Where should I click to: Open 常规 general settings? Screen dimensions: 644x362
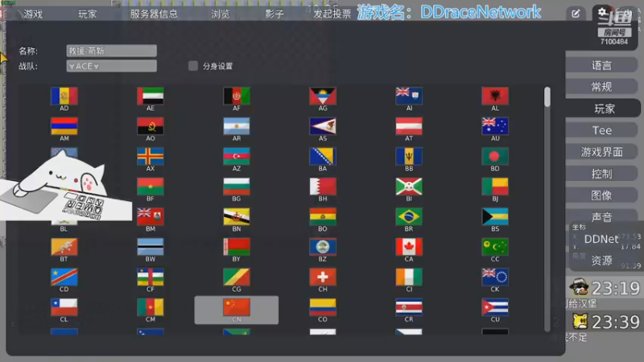click(x=601, y=87)
